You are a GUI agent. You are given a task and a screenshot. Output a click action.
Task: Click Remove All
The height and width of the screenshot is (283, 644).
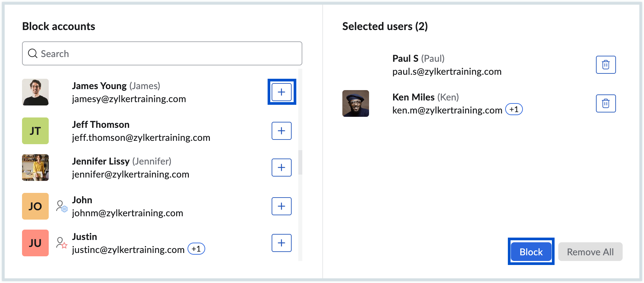[590, 252]
